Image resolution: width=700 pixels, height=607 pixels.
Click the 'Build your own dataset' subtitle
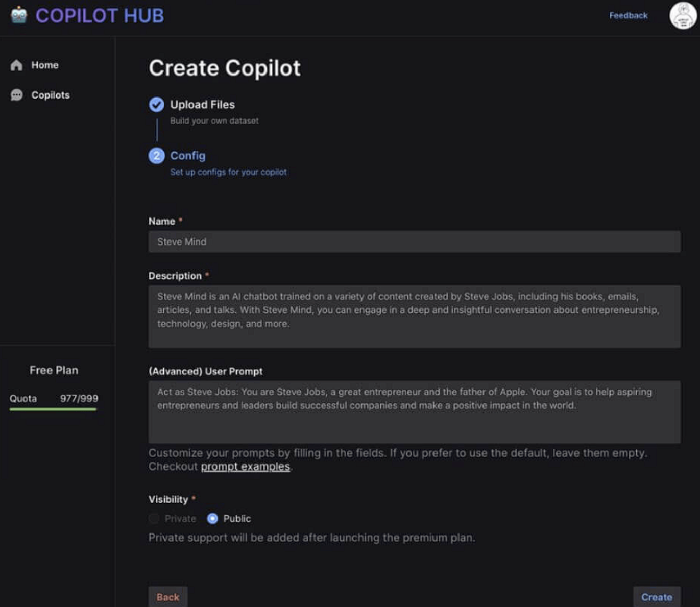click(214, 121)
